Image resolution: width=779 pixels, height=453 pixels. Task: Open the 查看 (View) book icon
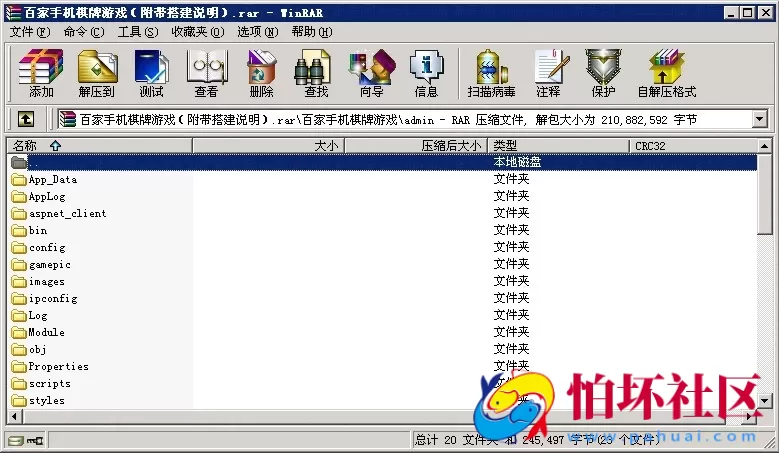pyautogui.click(x=207, y=73)
